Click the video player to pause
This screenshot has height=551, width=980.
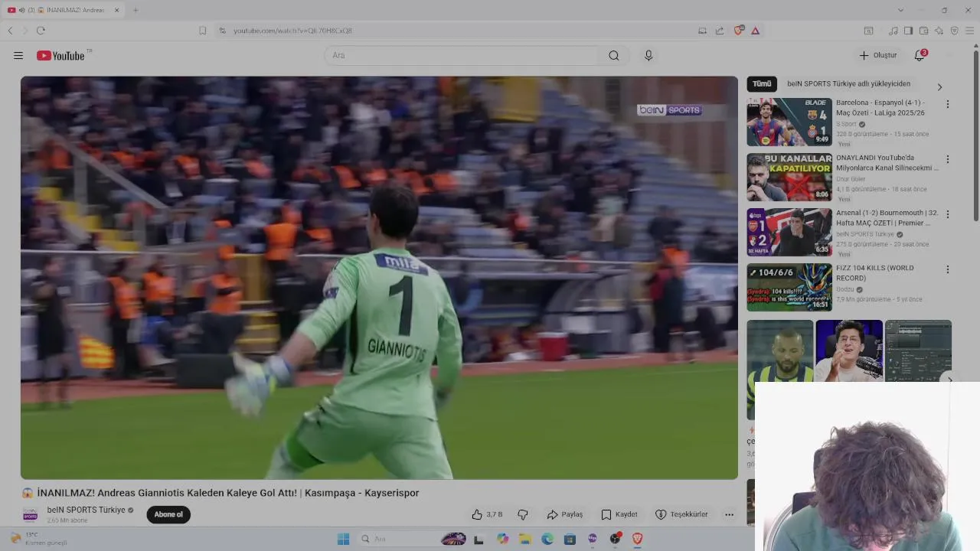(x=379, y=277)
